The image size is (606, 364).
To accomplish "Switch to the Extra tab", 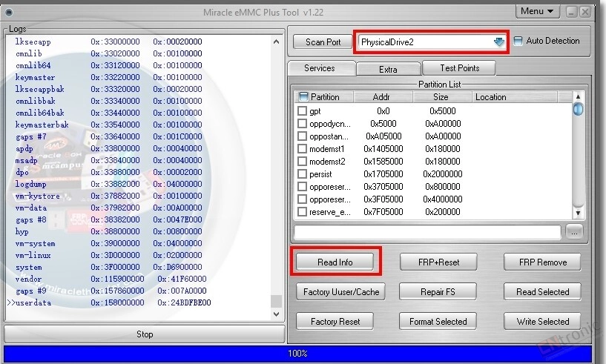I will (x=388, y=69).
